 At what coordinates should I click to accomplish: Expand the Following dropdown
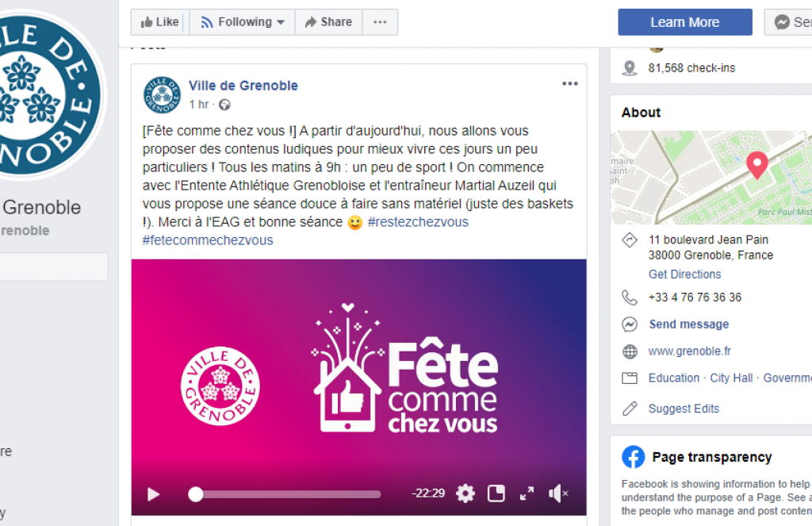243,22
